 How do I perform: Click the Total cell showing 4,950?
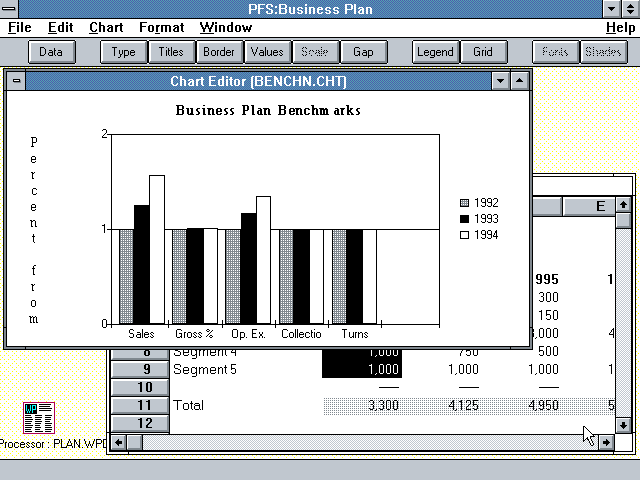point(543,405)
